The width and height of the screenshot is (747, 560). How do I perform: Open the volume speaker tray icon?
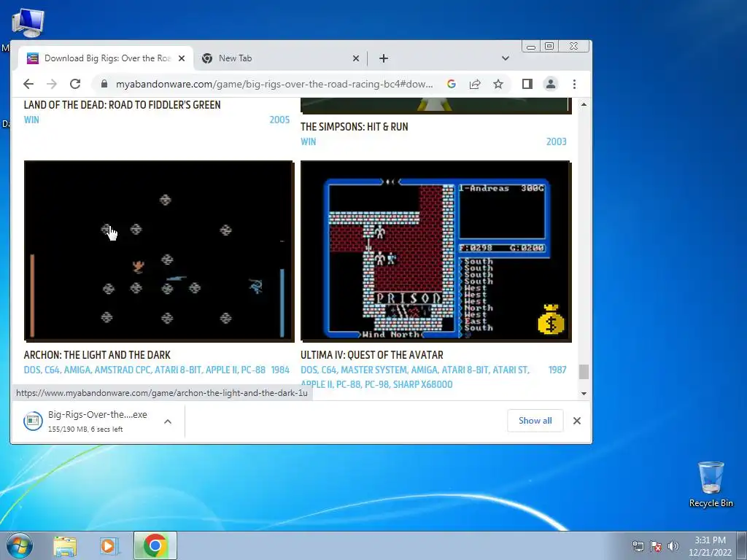tap(673, 546)
